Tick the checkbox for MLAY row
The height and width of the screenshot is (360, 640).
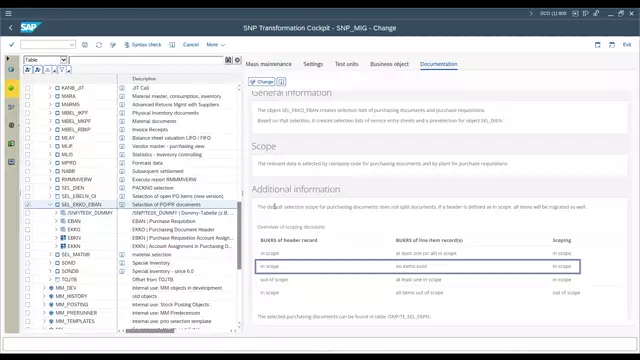pos(27,138)
